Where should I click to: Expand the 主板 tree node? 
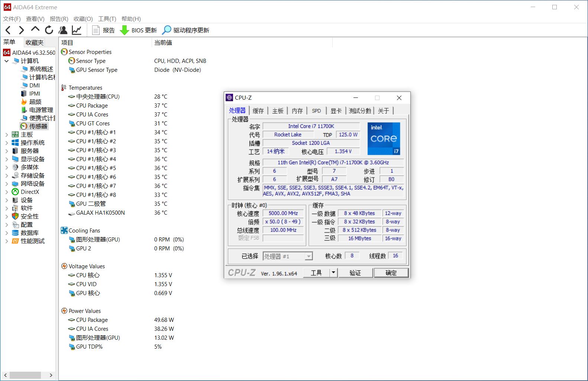click(x=7, y=135)
